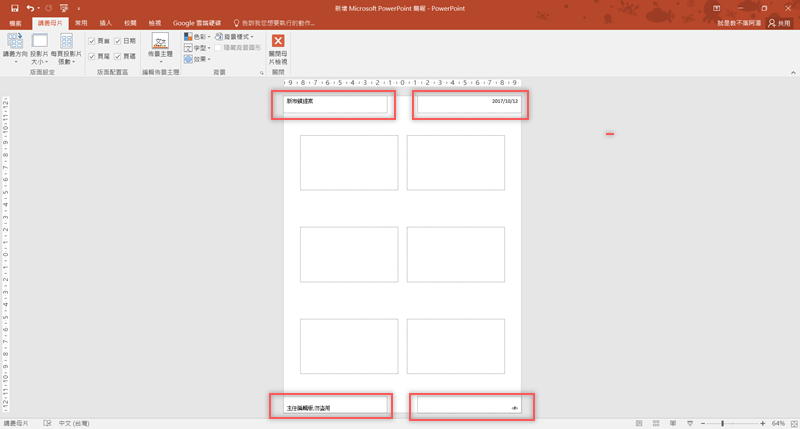
Task: Open the 背景樣式 background styles dropdown
Action: (234, 37)
